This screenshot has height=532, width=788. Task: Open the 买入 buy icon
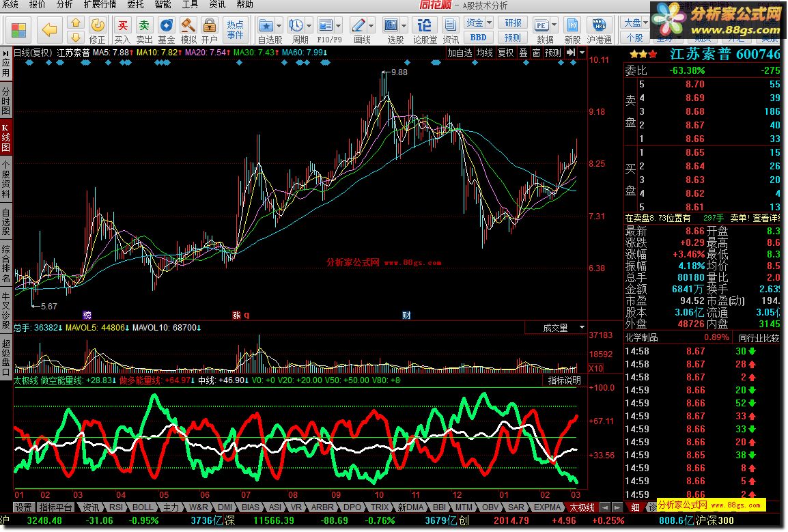[x=122, y=30]
